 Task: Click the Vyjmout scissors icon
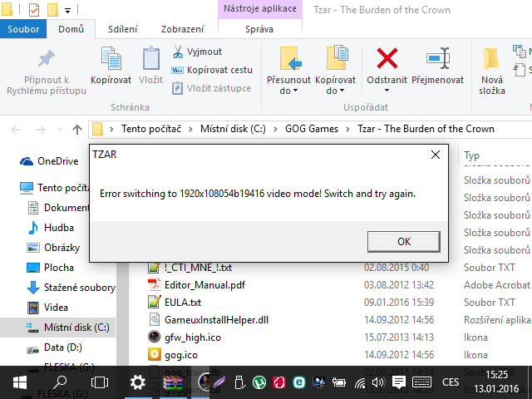click(x=178, y=52)
